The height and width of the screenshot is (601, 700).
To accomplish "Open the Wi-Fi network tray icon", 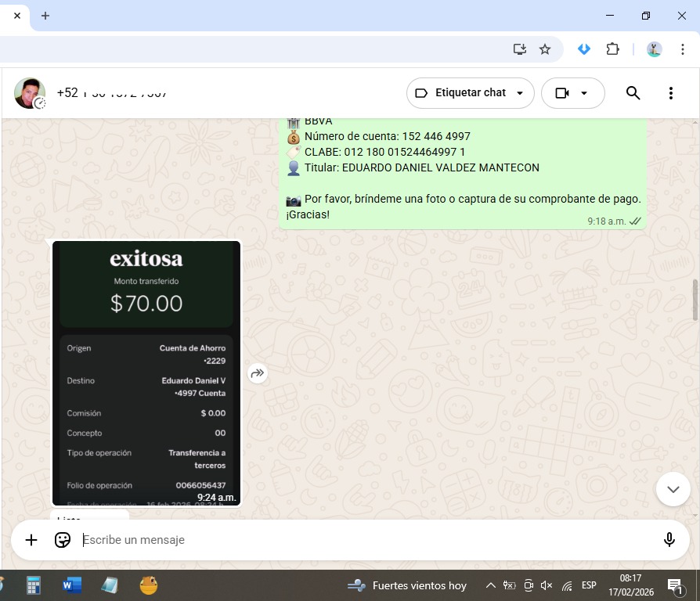I will tap(567, 586).
